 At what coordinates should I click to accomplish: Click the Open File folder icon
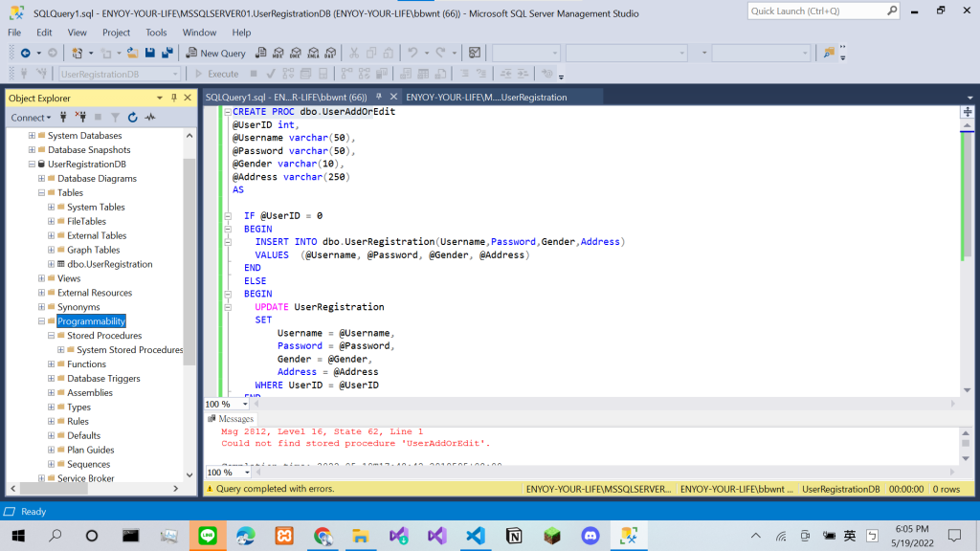click(x=132, y=54)
